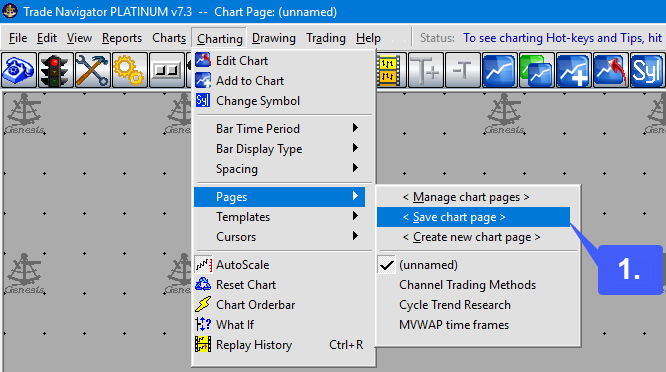
Task: Click the chart with plus sign toolbar icon
Action: click(573, 70)
